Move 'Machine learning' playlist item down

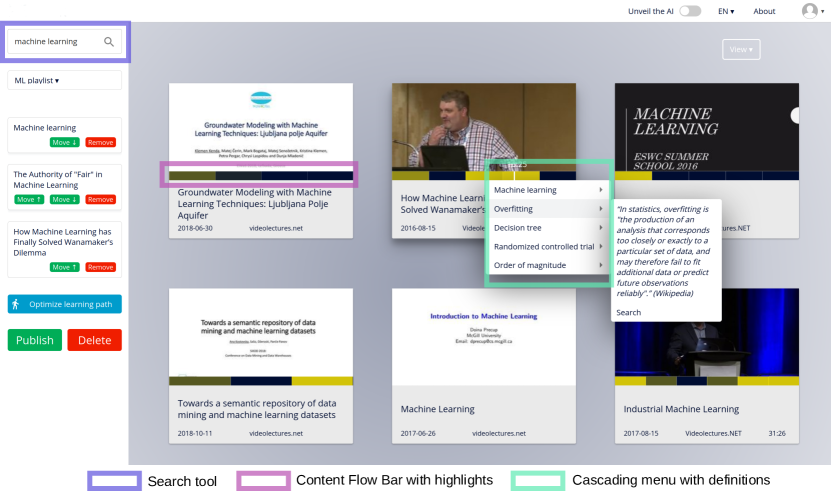(65, 143)
